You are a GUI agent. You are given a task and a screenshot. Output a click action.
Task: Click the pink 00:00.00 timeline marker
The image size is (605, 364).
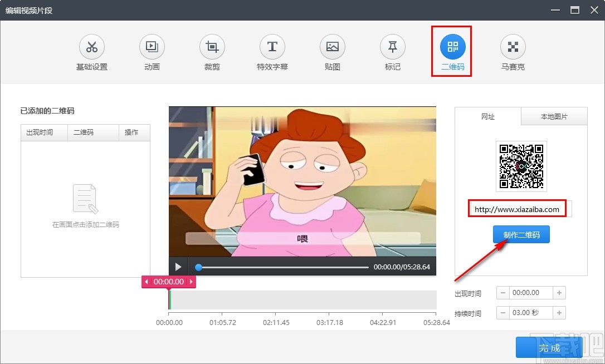[169, 282]
